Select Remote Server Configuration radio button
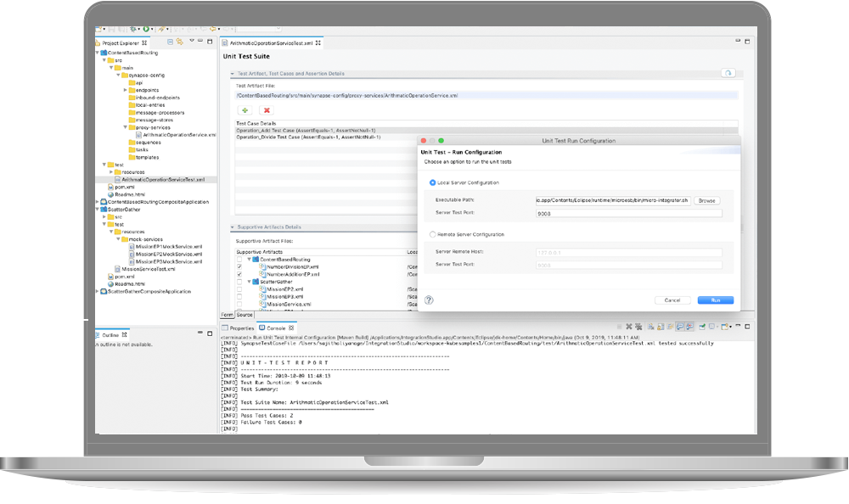Screen dimensions: 849x504 432,234
